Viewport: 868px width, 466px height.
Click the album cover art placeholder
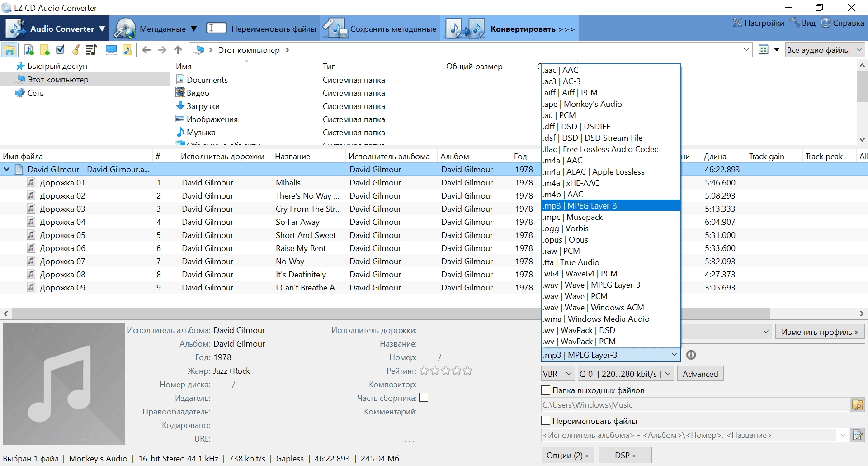(63, 383)
